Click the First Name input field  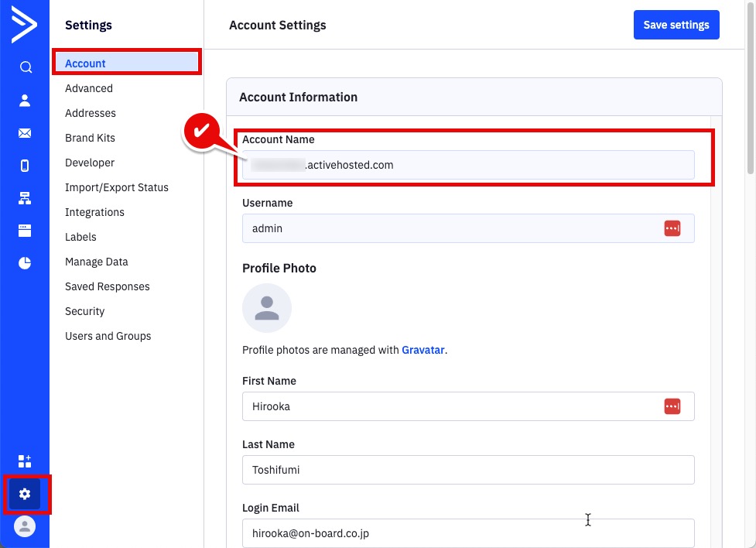tap(449, 406)
